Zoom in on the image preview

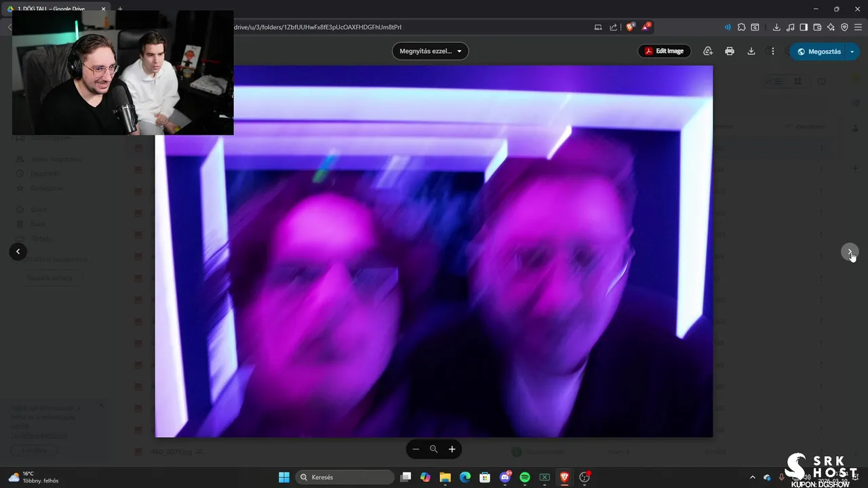click(x=452, y=449)
